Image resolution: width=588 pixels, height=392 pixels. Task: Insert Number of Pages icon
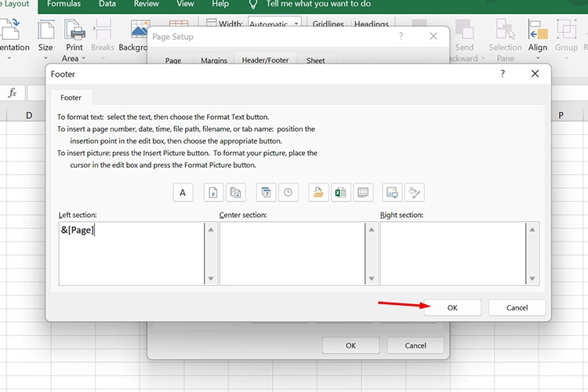point(235,193)
